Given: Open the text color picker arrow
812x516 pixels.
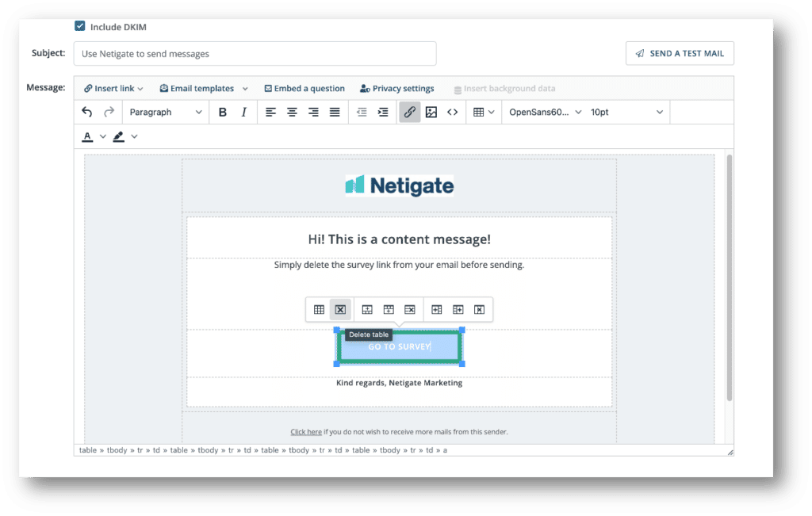Looking at the screenshot, I should [x=103, y=136].
